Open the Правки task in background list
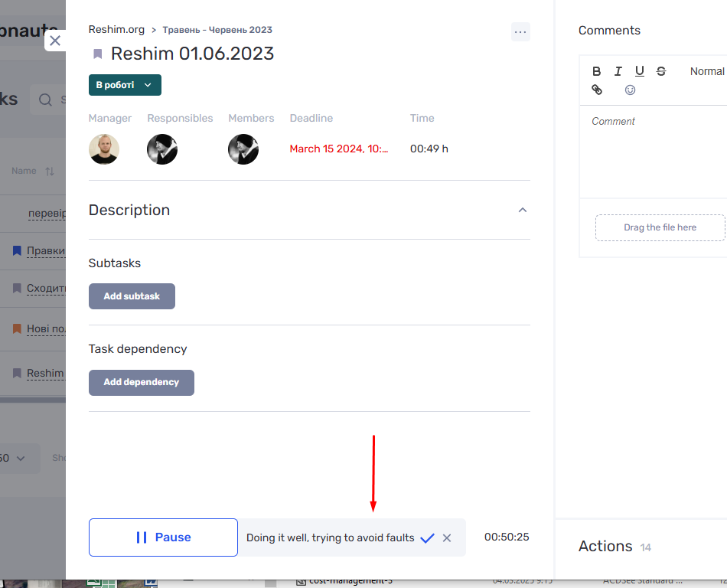The image size is (727, 588). coord(45,251)
